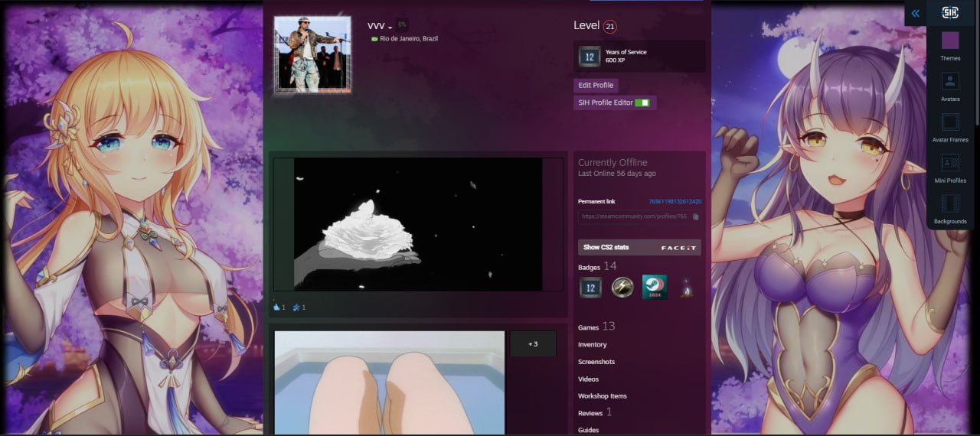Open the Videos link
This screenshot has height=436, width=980.
click(x=588, y=379)
